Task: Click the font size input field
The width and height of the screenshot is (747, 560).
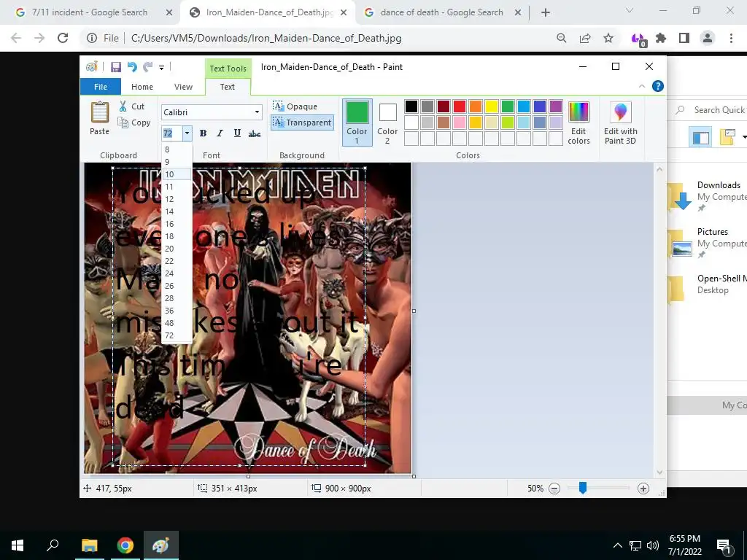Action: click(172, 133)
